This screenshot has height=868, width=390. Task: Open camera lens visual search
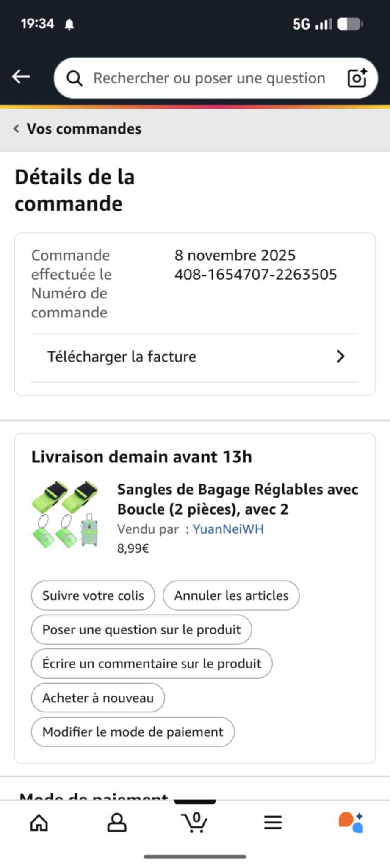(x=357, y=78)
